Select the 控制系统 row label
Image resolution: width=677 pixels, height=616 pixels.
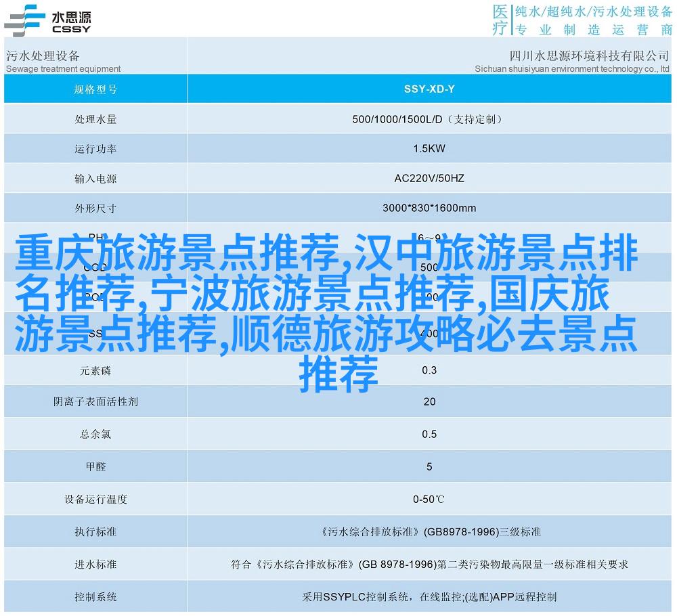click(x=96, y=596)
